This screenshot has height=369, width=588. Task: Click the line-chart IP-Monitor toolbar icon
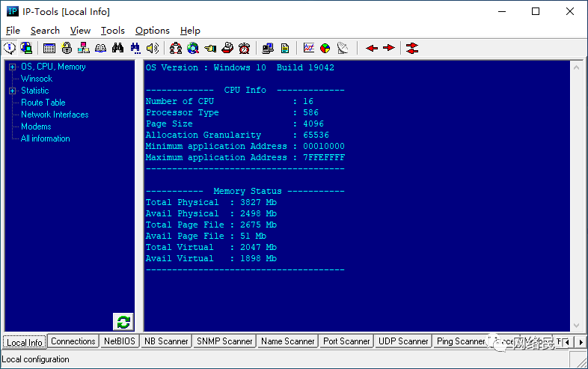[x=309, y=48]
